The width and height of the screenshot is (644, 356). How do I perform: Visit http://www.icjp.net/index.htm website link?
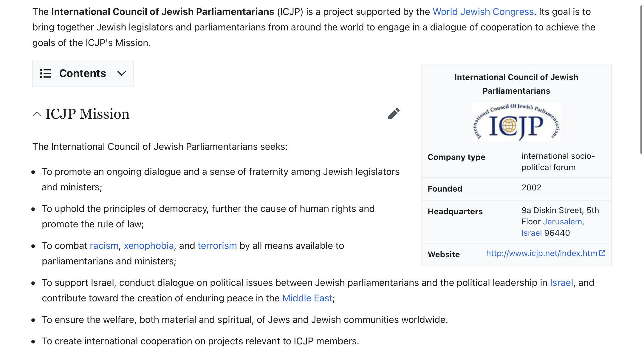pos(541,253)
